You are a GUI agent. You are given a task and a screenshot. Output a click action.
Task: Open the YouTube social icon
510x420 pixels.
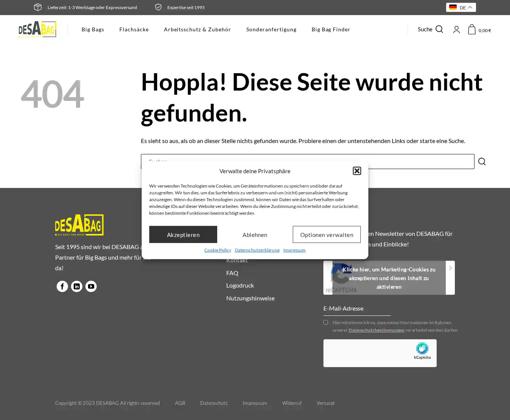click(x=91, y=286)
